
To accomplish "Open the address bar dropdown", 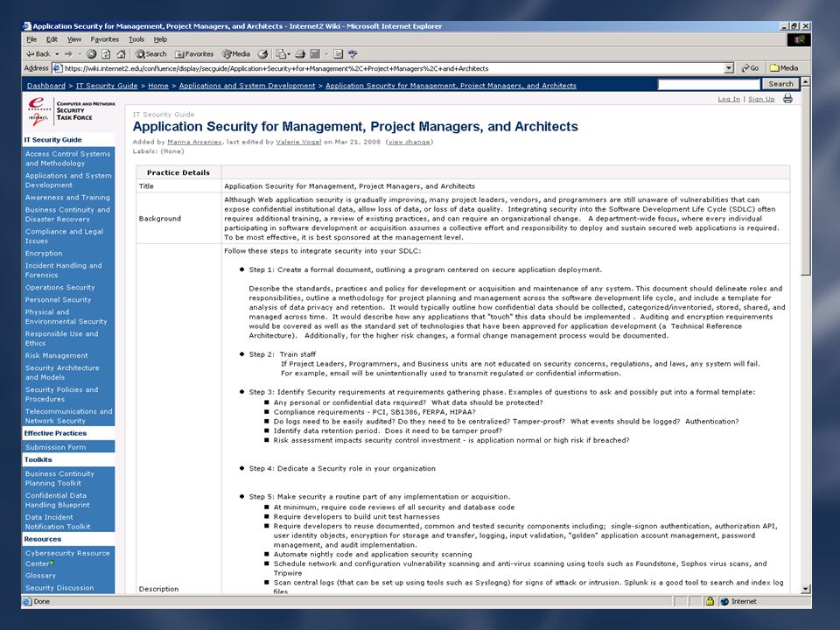I will [729, 68].
